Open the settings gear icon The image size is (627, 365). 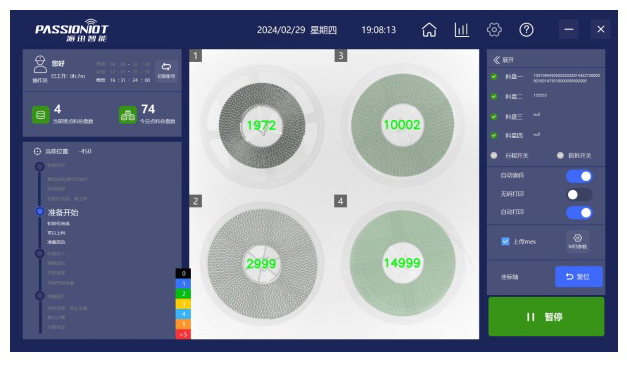click(494, 30)
